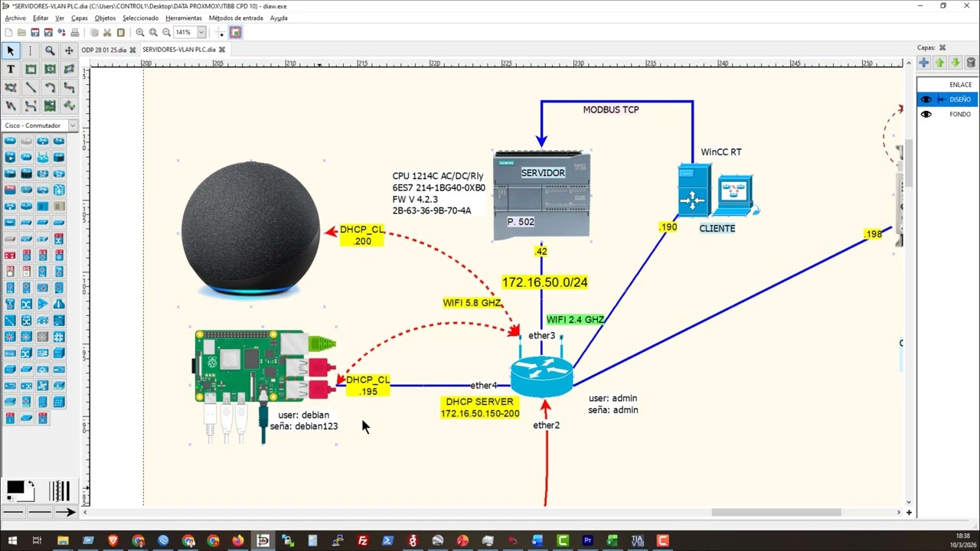The width and height of the screenshot is (980, 551).
Task: Select the Zigzag line tool
Action: 69,87
